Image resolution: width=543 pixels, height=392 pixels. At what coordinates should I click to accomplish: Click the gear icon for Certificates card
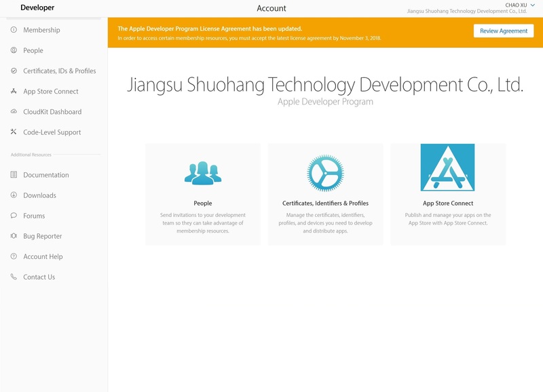click(325, 173)
